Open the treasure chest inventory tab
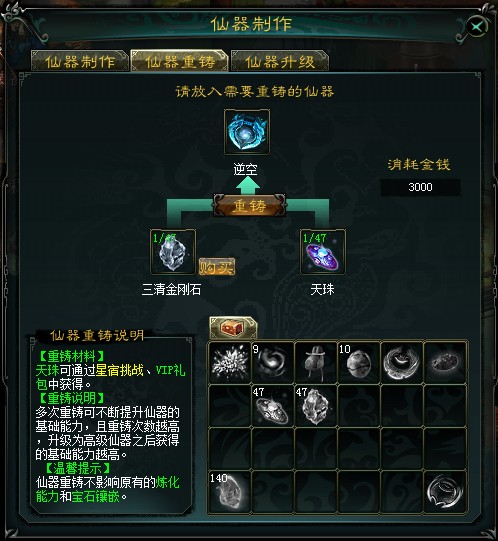The width and height of the screenshot is (498, 541). tap(233, 327)
